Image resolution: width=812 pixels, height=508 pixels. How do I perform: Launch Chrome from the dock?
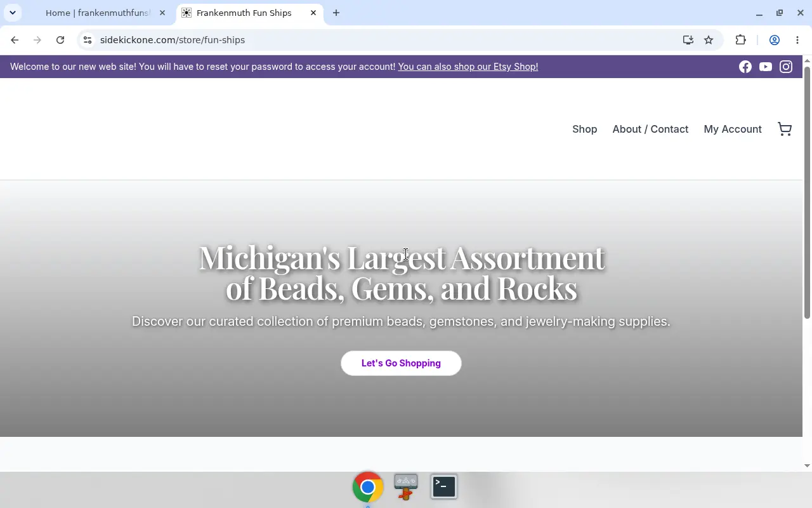tap(368, 487)
